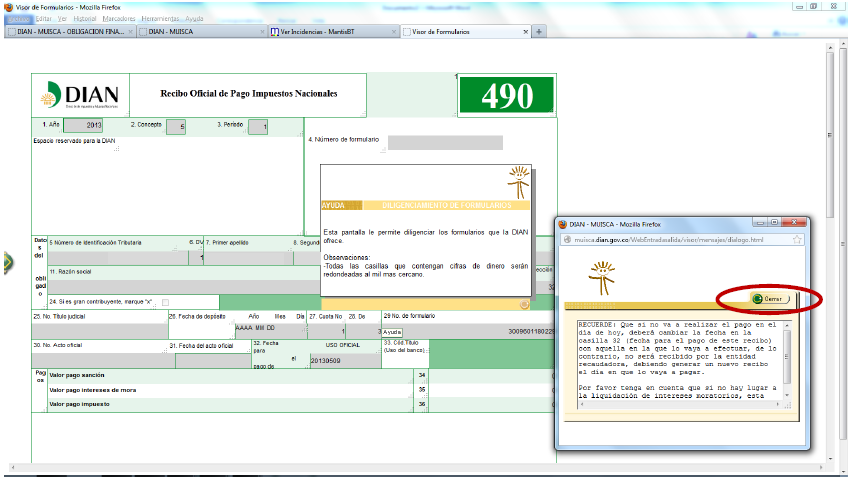852x481 pixels.
Task: Click the Período field showing 1
Action: coord(258,127)
